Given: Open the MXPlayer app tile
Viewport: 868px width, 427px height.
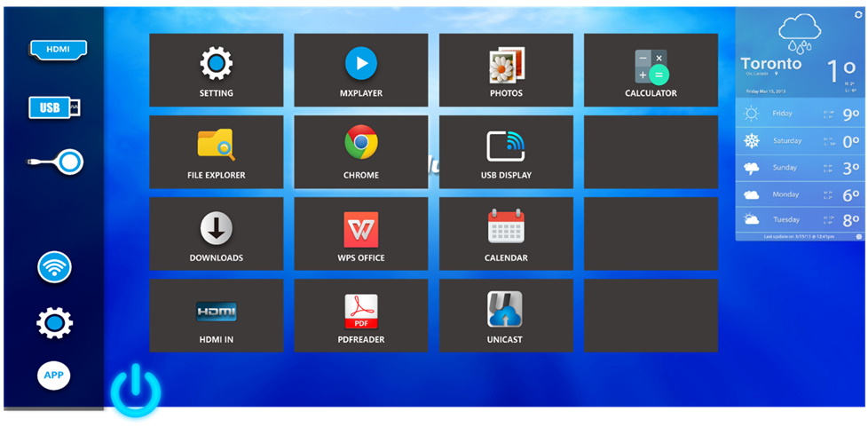Looking at the screenshot, I should point(360,70).
